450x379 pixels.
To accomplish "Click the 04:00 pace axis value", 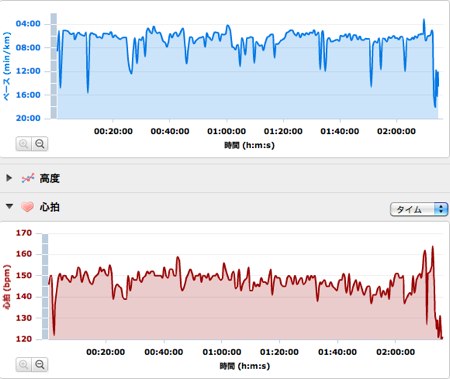I will 28,24.
